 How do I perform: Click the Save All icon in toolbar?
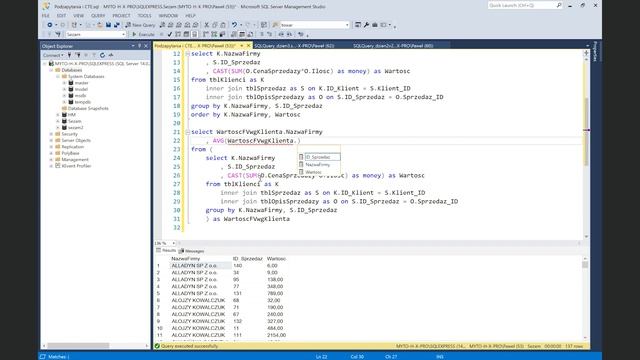click(x=116, y=25)
